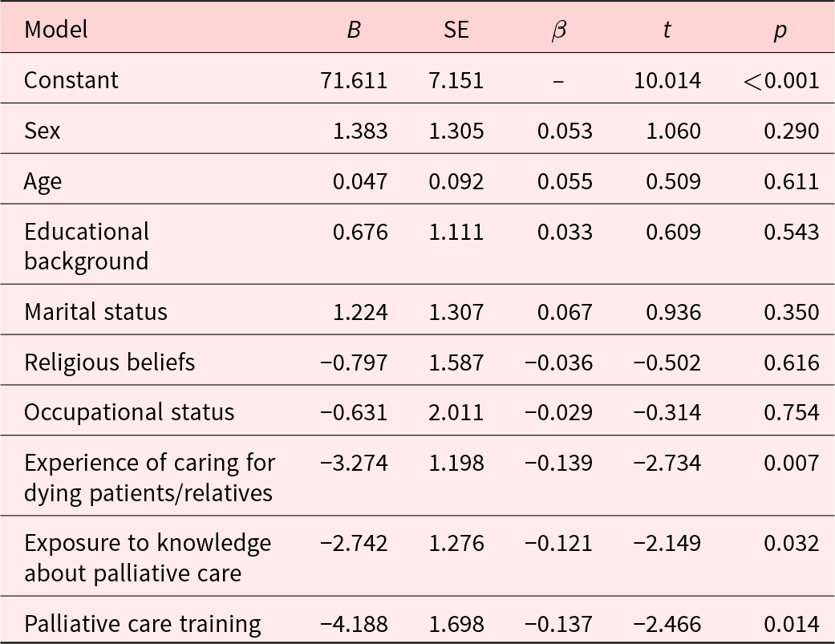Screen dimensions: 835x644
Task: Click the Sex row label
Action: (43, 131)
